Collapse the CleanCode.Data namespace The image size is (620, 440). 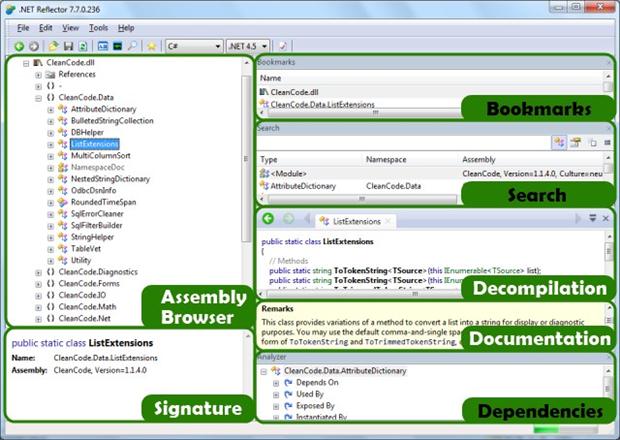tap(38, 98)
